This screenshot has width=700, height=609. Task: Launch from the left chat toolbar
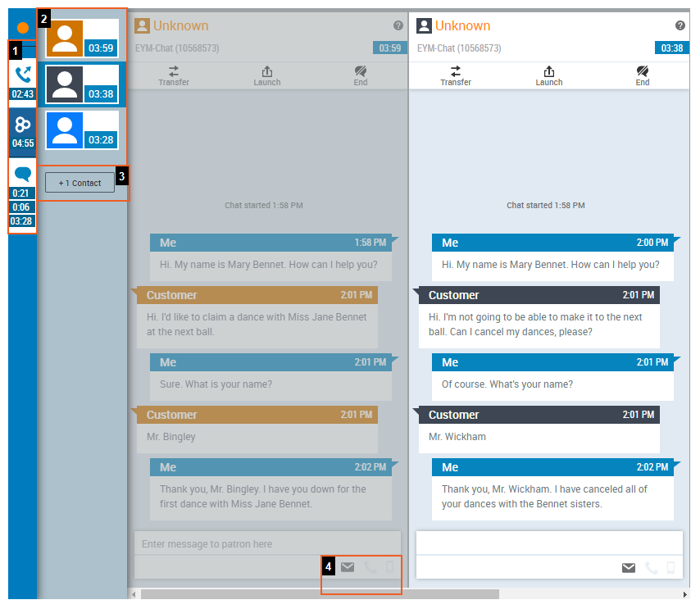[267, 76]
